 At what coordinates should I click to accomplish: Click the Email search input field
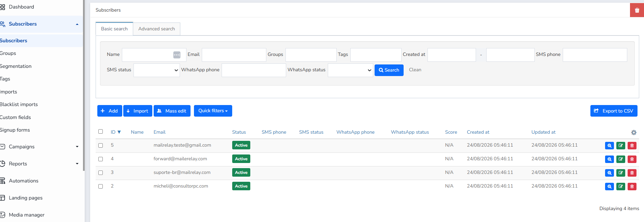(234, 55)
